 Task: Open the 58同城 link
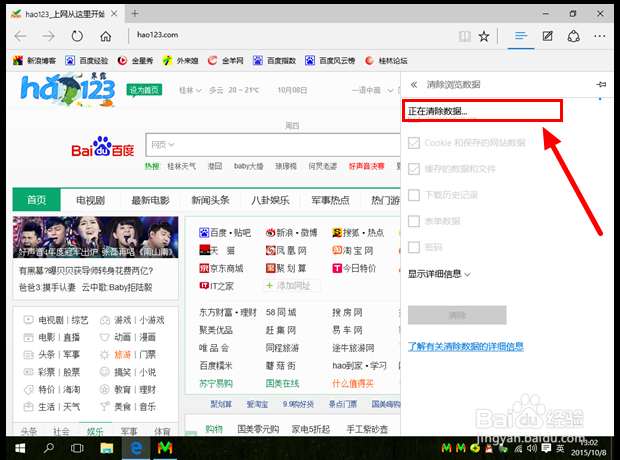click(x=281, y=312)
